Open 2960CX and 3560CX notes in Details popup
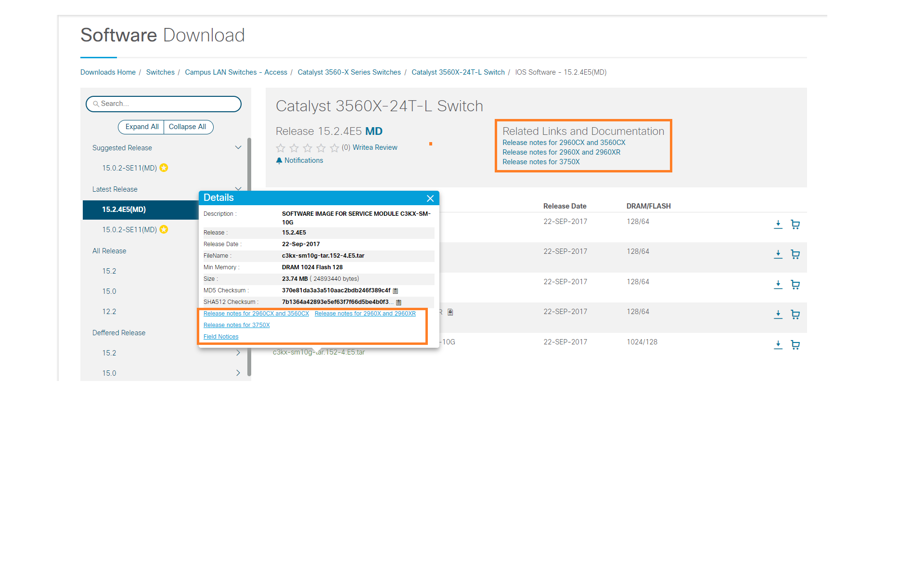 [x=256, y=314]
